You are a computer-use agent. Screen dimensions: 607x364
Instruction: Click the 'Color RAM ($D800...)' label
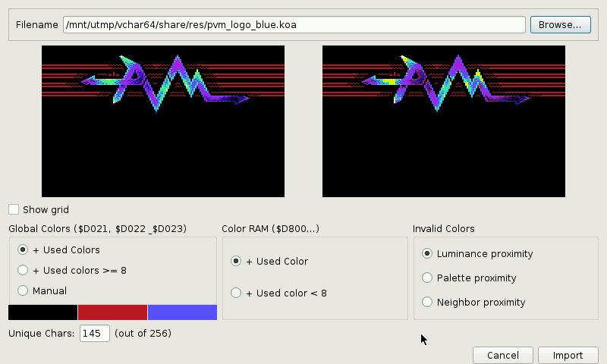[x=271, y=228]
